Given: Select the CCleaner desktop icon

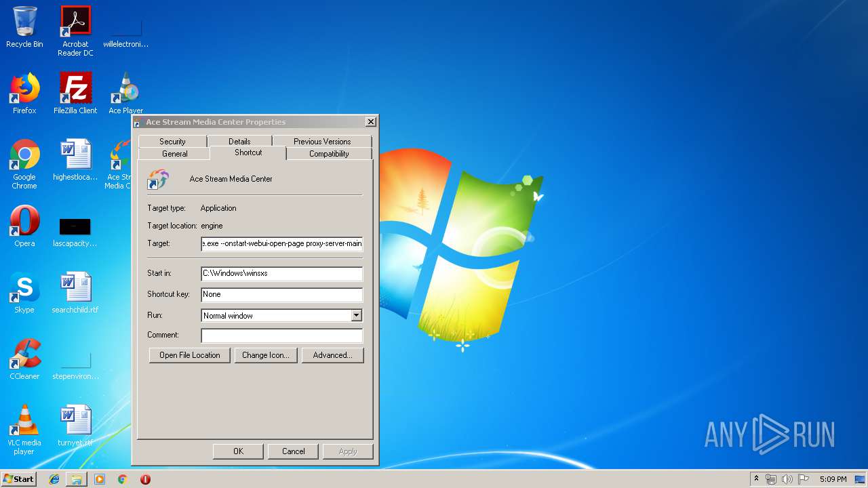Looking at the screenshot, I should 24,359.
